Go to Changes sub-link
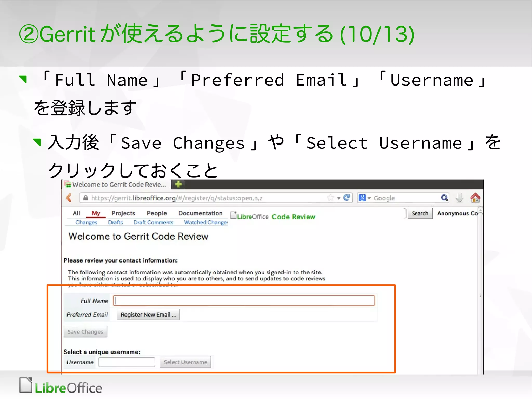532x399 pixels. pyautogui.click(x=86, y=222)
